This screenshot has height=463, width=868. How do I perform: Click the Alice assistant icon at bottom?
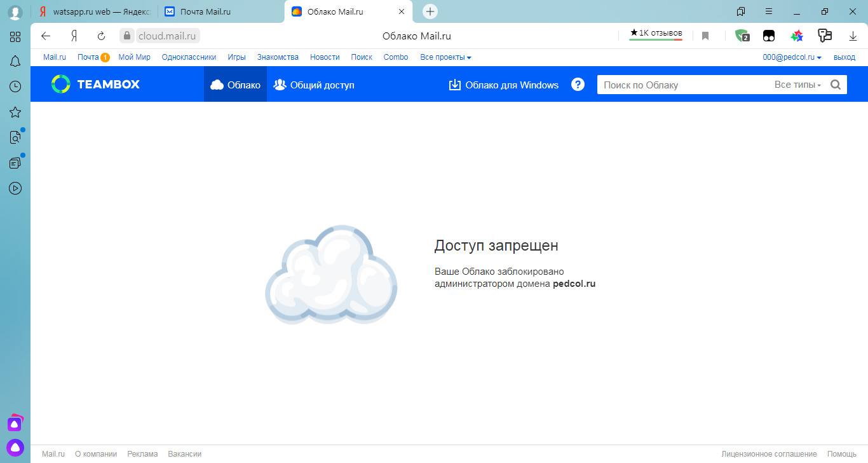pyautogui.click(x=15, y=446)
